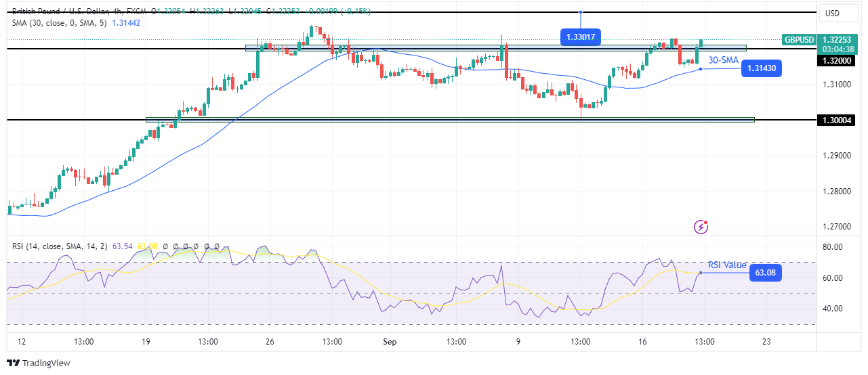Screen dimensions: 868x375
Task: Click the date 16 on time axis
Action: click(x=642, y=341)
